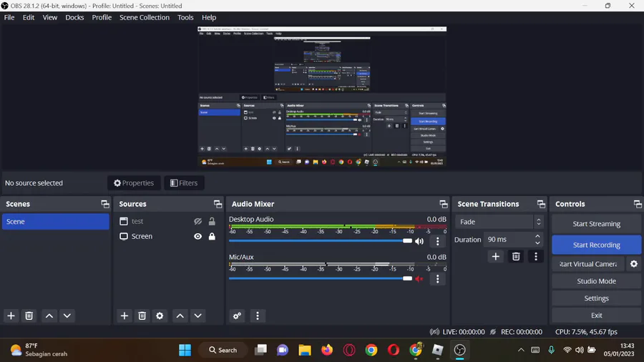Open the Docks menu
This screenshot has width=644, height=362.
click(x=74, y=17)
